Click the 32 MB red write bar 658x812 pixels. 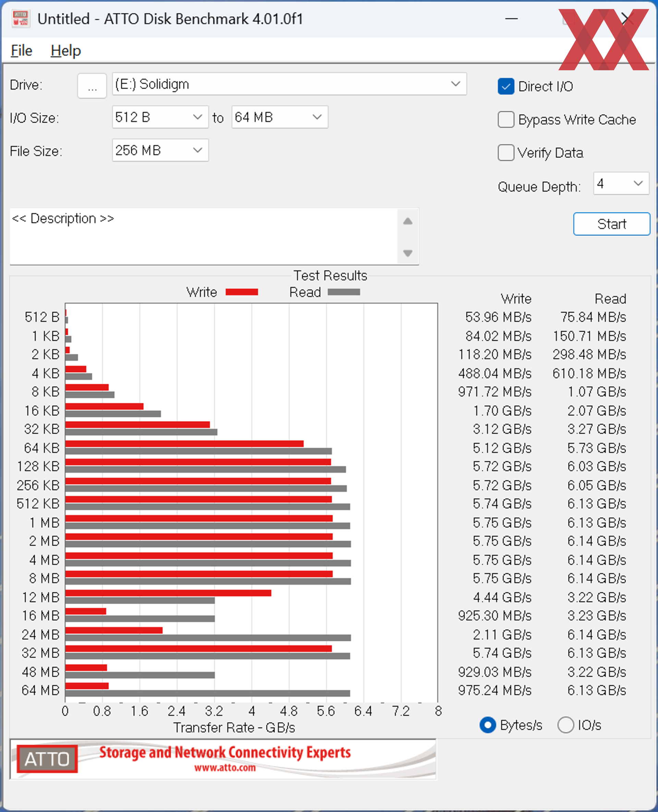(x=198, y=649)
